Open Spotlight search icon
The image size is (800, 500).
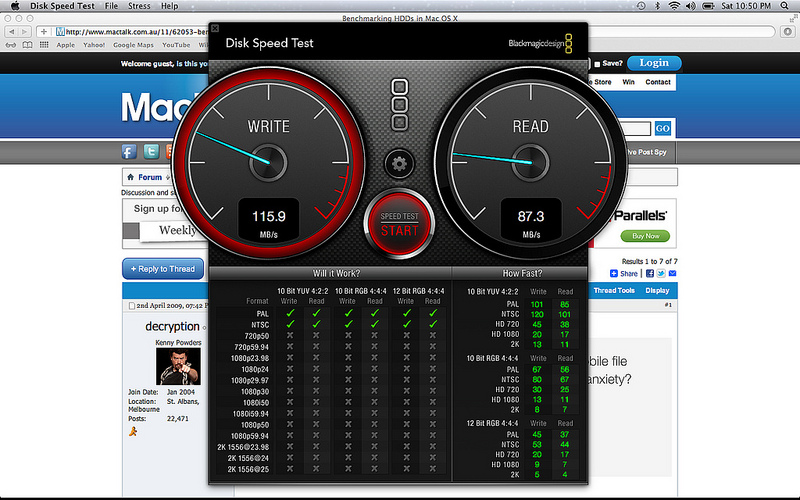785,6
